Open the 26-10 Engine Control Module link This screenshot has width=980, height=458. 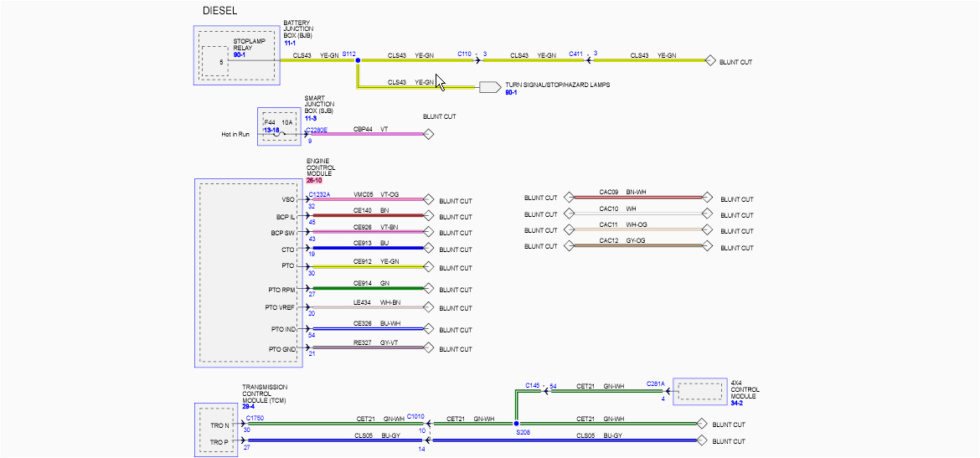point(315,179)
